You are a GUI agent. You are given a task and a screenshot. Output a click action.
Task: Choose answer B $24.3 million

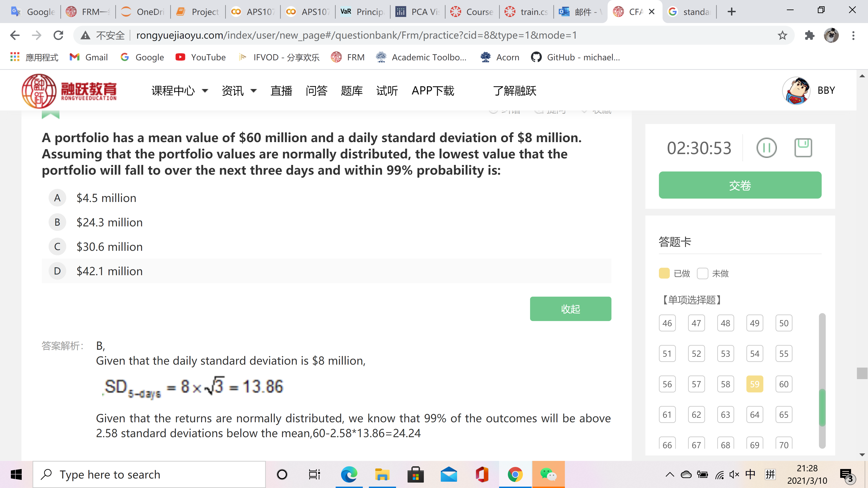57,222
